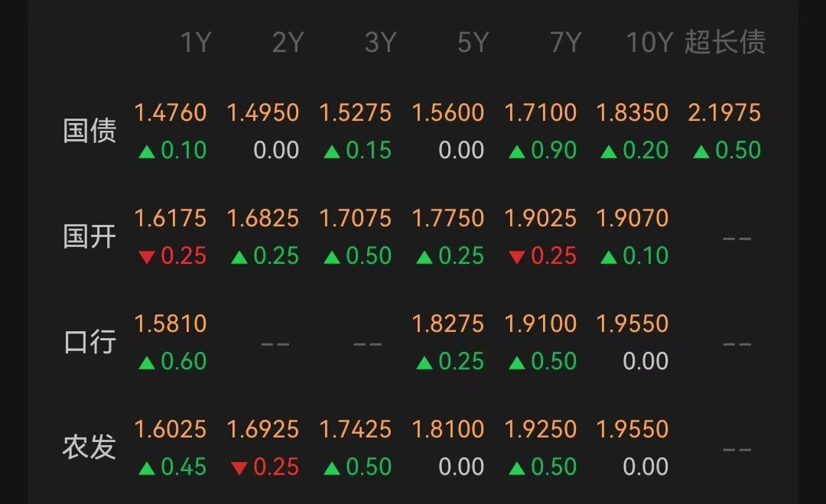Select the 口行 10Y yield 1.9550
The height and width of the screenshot is (504, 826).
click(x=633, y=324)
